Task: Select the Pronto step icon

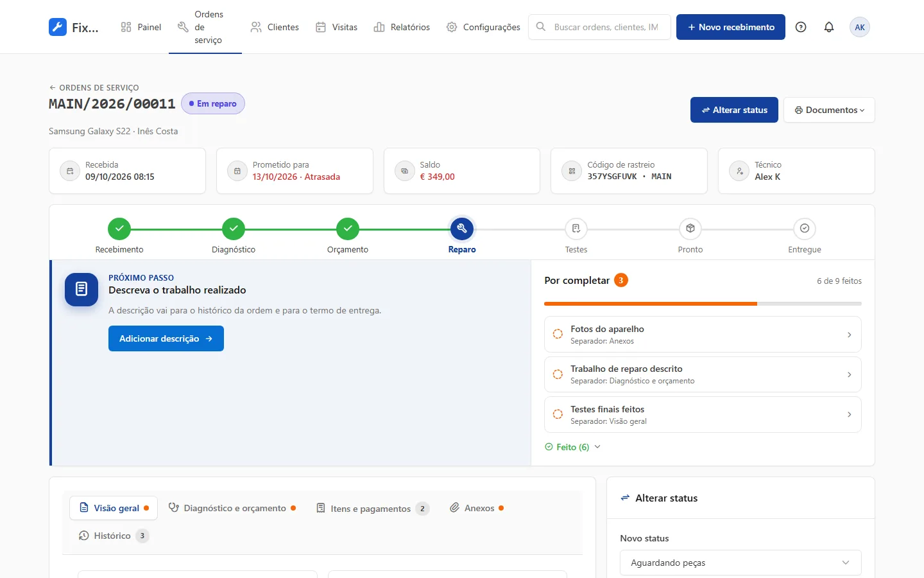Action: 690,229
